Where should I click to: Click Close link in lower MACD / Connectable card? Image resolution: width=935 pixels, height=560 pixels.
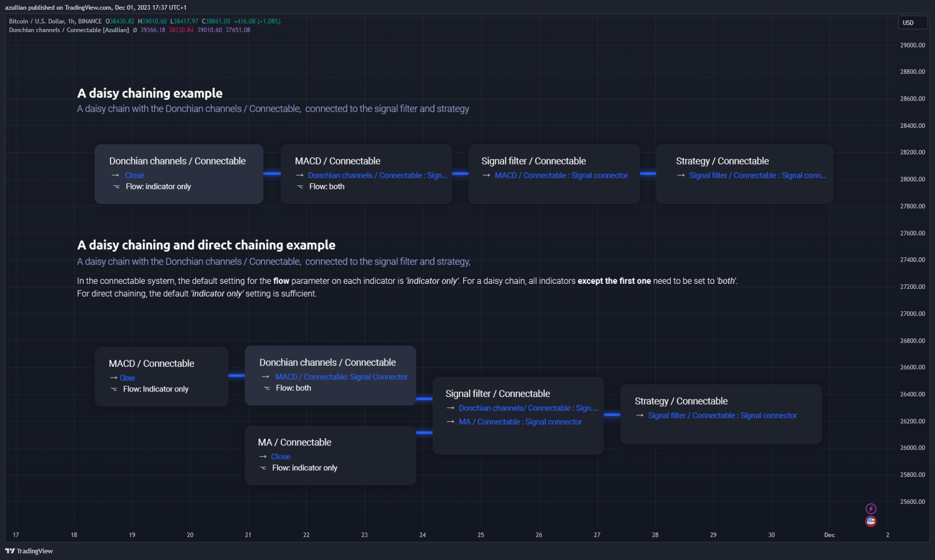[127, 378]
